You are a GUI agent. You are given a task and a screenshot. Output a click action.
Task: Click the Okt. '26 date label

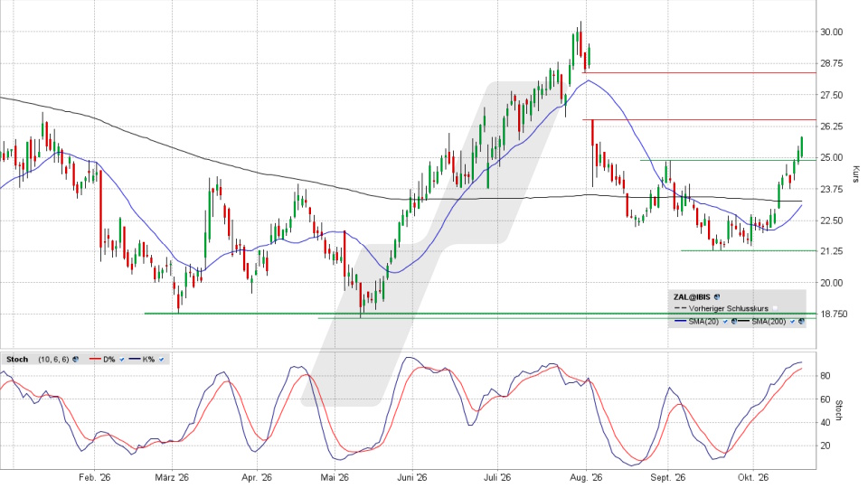click(753, 477)
